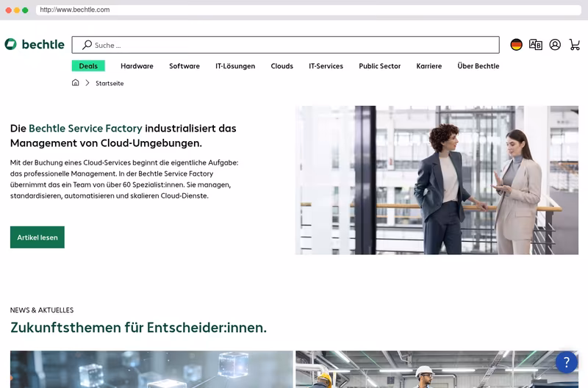Open the factory workers news thumbnail

[437, 369]
